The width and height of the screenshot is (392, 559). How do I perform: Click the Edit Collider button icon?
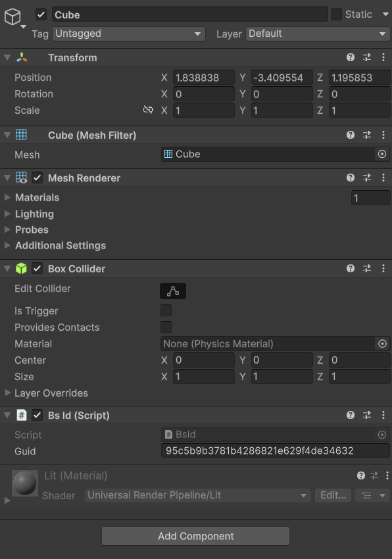click(172, 291)
